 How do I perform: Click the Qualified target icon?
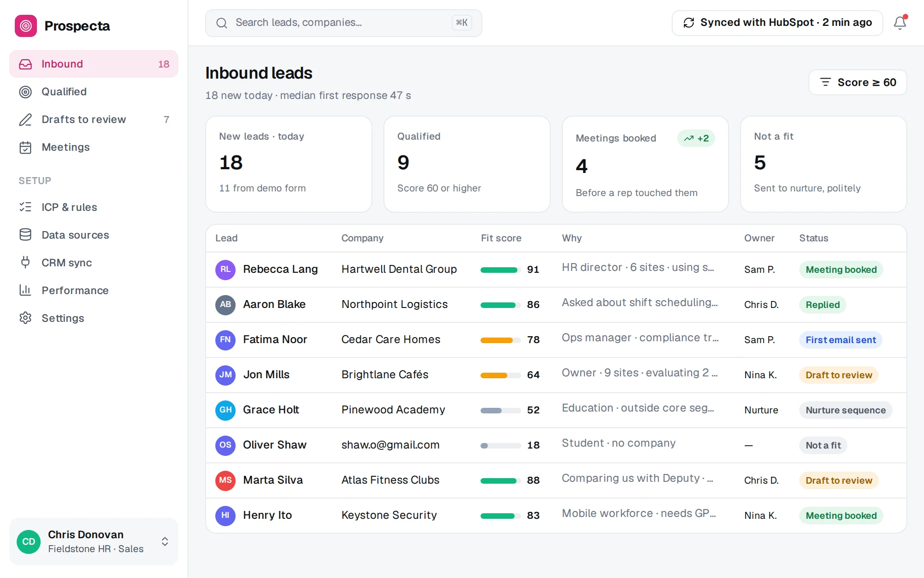[25, 92]
